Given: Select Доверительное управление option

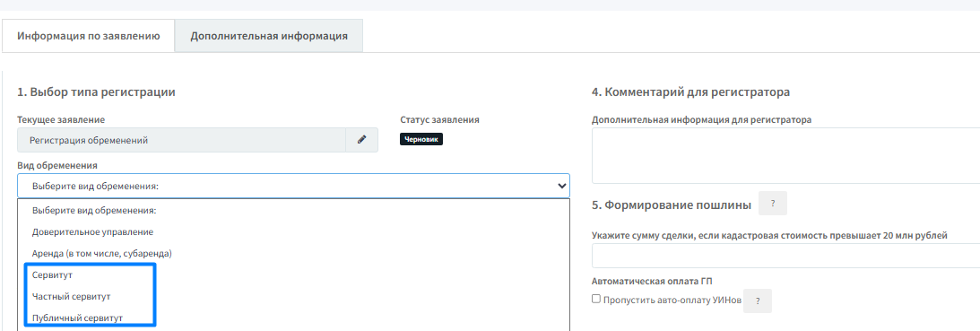Looking at the screenshot, I should [x=294, y=232].
